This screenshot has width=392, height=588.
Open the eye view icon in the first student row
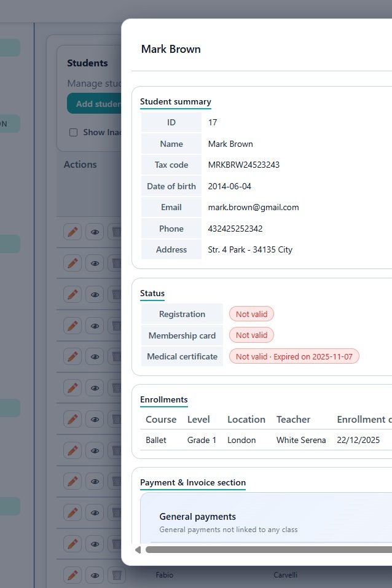pyautogui.click(x=95, y=232)
